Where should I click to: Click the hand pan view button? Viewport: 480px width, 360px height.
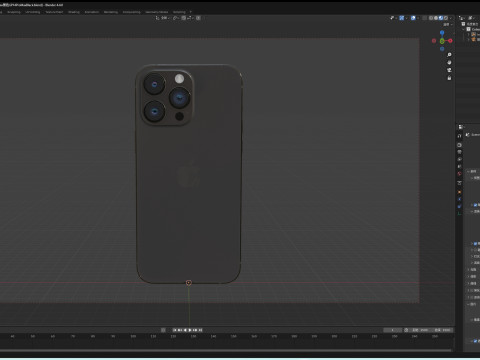449,62
